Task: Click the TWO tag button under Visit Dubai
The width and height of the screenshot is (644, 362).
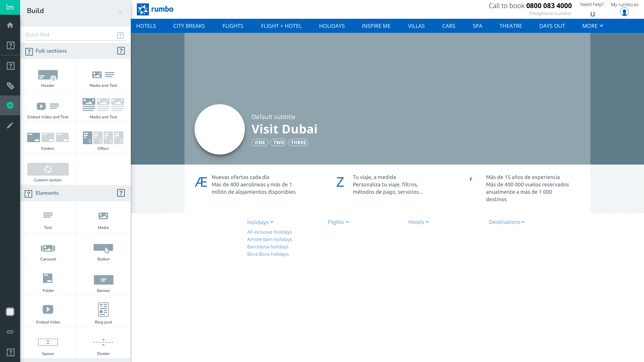Action: pos(278,142)
